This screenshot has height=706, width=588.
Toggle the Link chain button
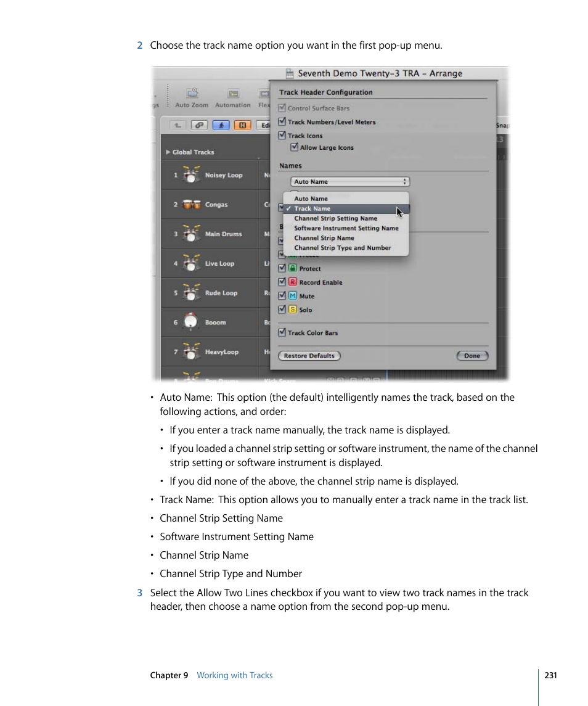[x=199, y=125]
